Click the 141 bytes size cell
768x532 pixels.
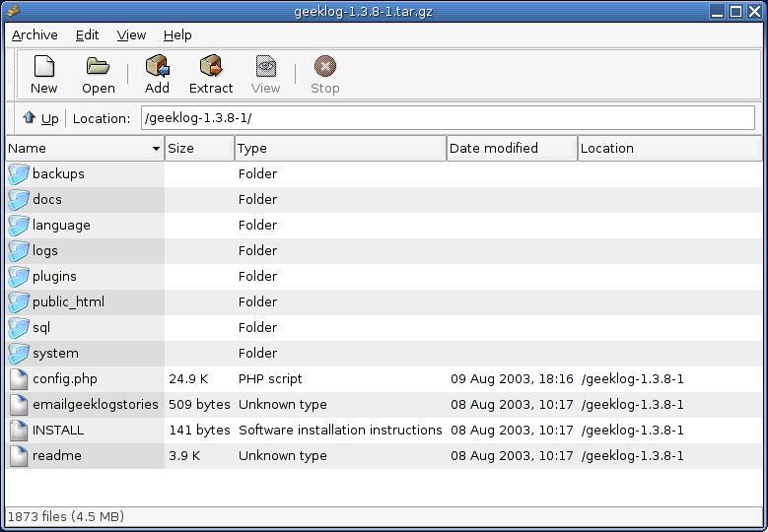(x=199, y=431)
